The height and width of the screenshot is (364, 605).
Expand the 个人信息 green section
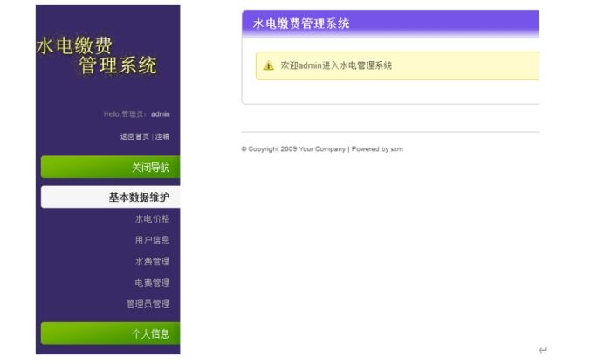pyautogui.click(x=110, y=333)
